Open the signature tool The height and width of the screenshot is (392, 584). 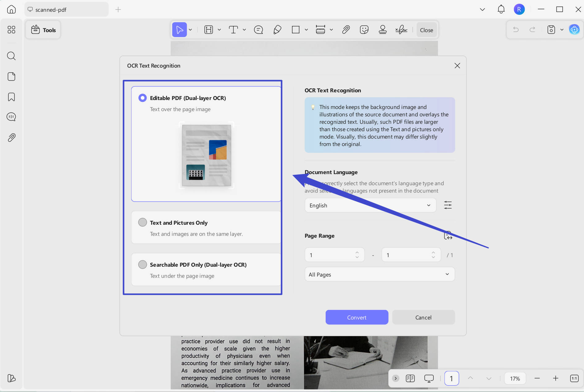401,30
